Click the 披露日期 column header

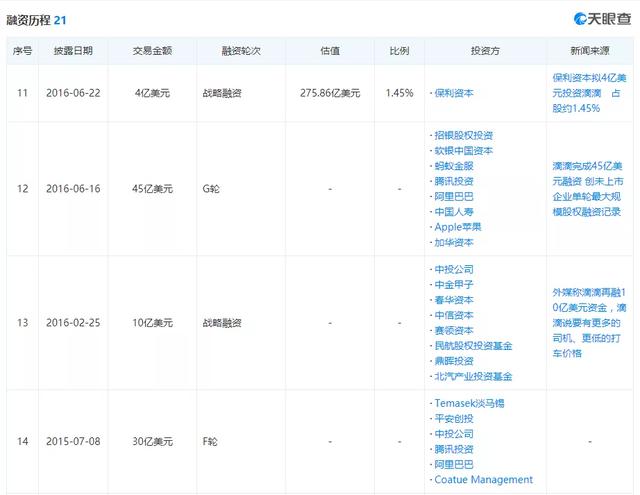click(x=73, y=51)
